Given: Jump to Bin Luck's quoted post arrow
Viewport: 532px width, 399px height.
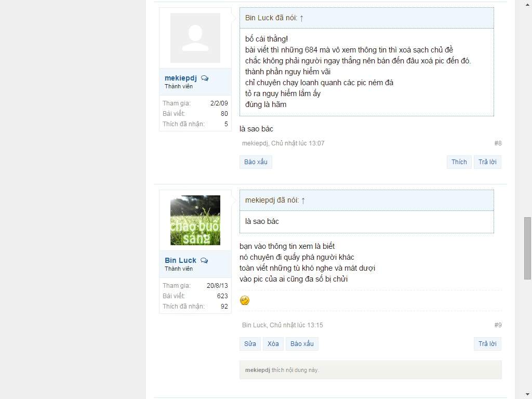Looking at the screenshot, I should (302, 18).
